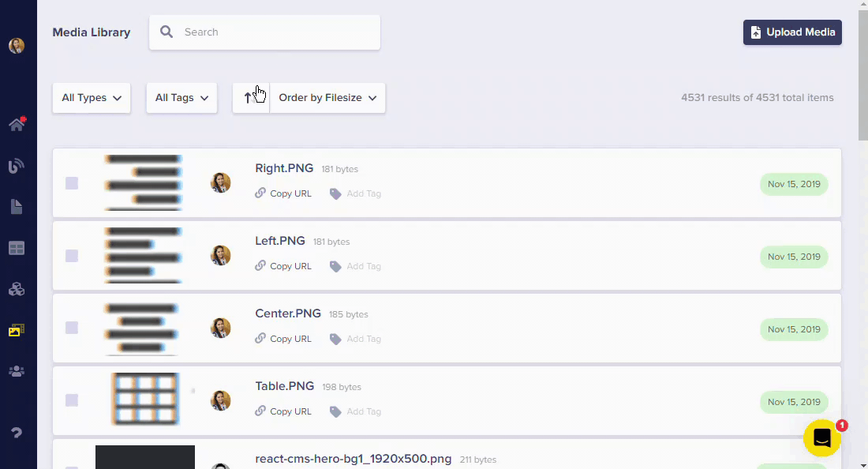Open the Home icon in sidebar
868x469 pixels.
(x=17, y=125)
